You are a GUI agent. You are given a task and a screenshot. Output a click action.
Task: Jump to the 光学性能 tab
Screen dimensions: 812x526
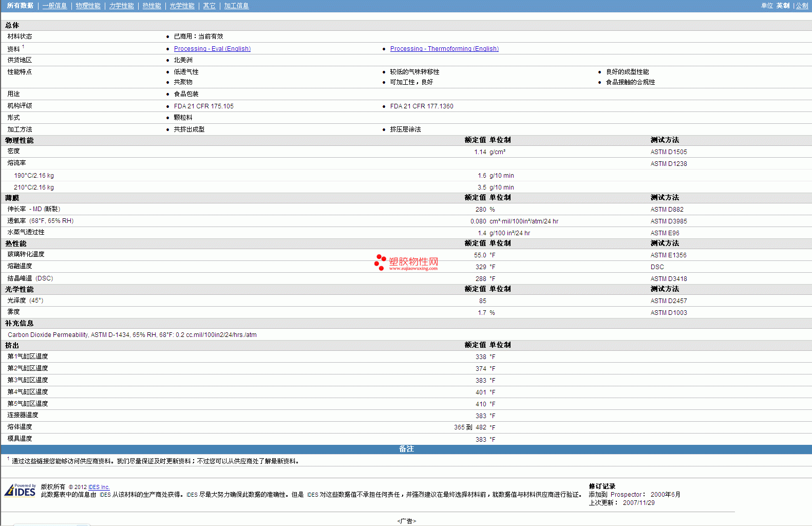click(182, 6)
